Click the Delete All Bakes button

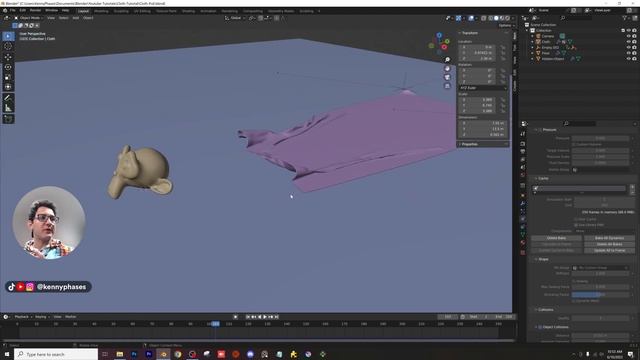[609, 244]
